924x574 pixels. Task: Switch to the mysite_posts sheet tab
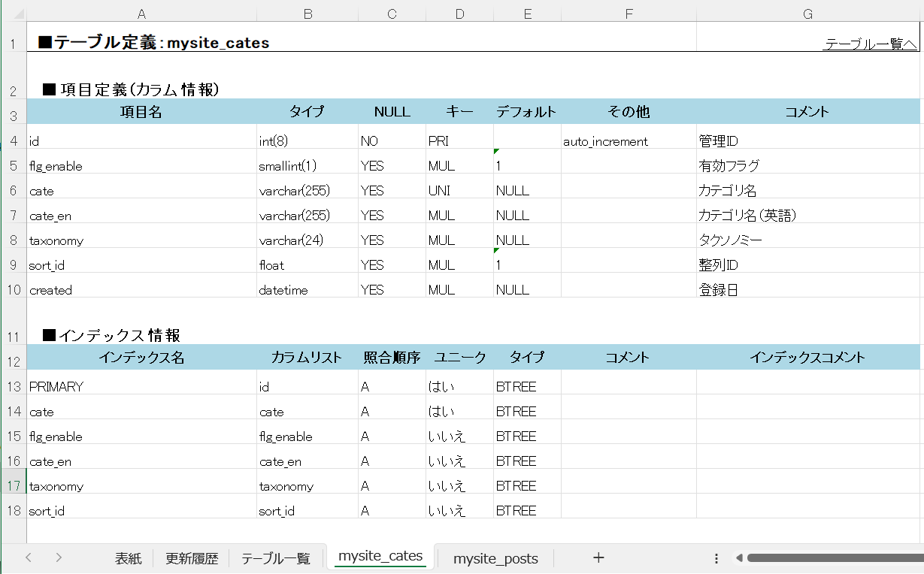495,558
